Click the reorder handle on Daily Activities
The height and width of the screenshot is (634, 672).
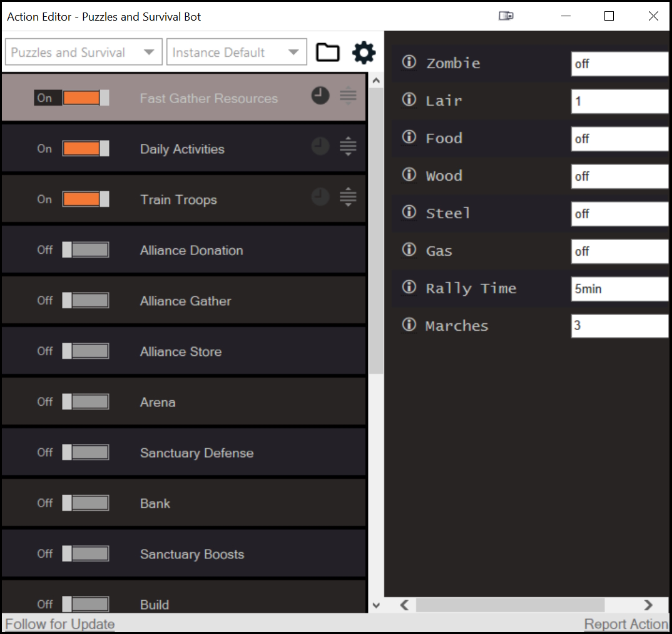(348, 146)
